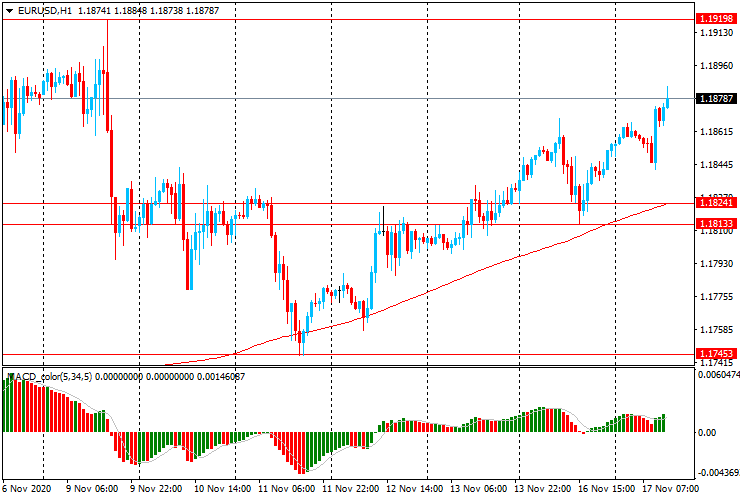The width and height of the screenshot is (740, 500).
Task: Click the 17 Nov 07:00 time label
Action: [x=671, y=488]
